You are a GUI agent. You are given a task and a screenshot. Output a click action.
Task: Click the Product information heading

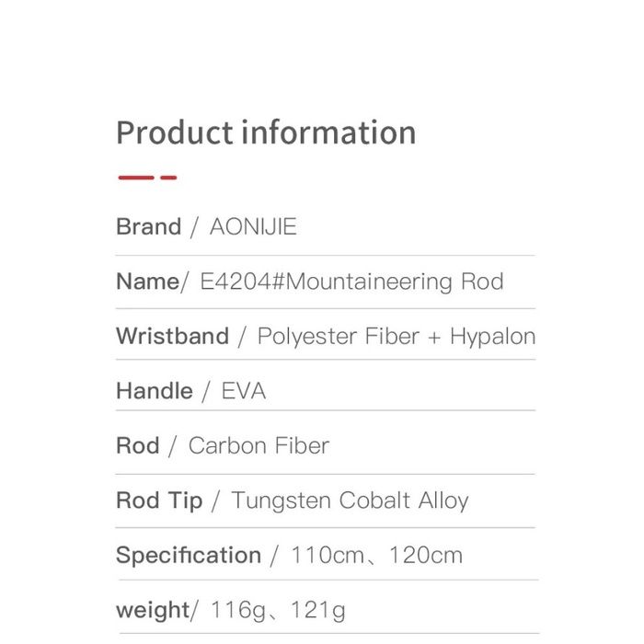pyautogui.click(x=266, y=132)
